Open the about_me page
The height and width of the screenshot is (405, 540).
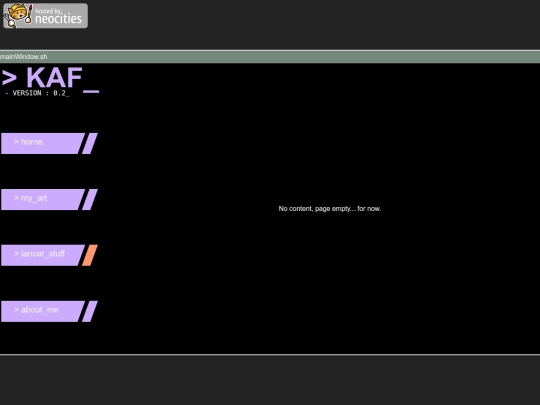click(x=43, y=311)
